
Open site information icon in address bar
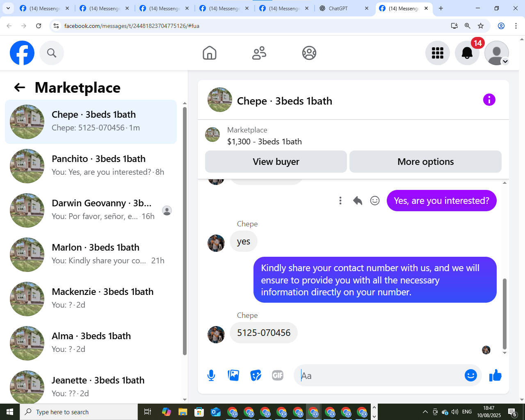tap(56, 26)
